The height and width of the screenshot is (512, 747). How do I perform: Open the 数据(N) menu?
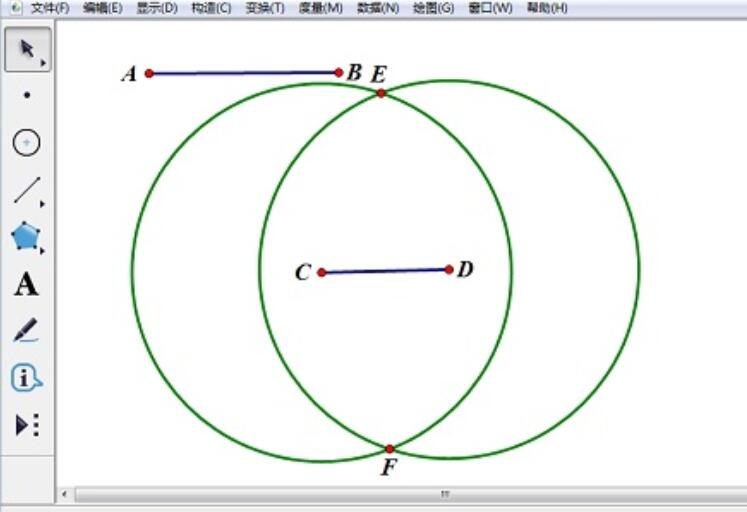click(x=378, y=8)
